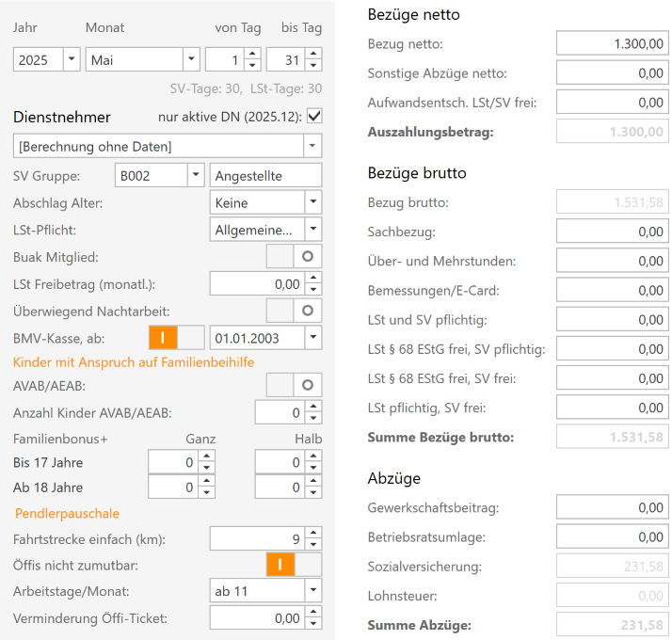Click the Gewerkschaftsbeitrag amount field
This screenshot has height=640, width=672.
click(x=613, y=508)
